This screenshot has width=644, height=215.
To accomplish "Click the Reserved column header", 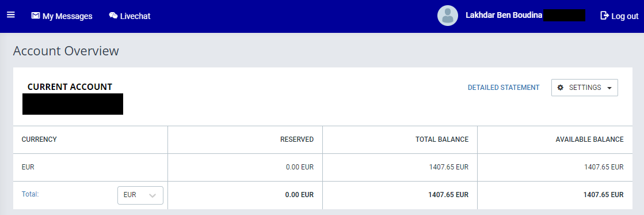I will (x=297, y=139).
